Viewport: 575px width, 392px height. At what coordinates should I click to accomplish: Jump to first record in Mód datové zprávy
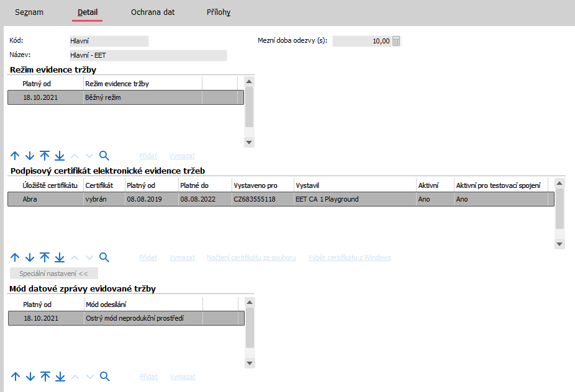45,376
